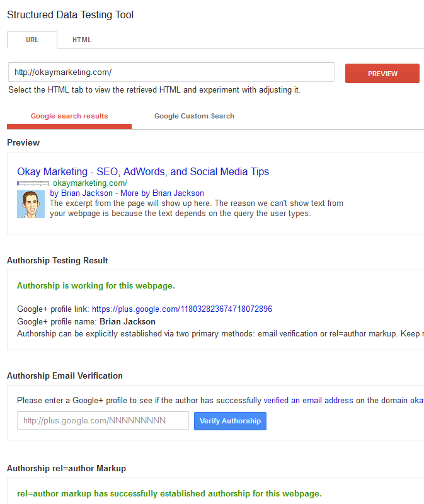Select the Preview section heading
424x504 pixels.
click(x=23, y=143)
